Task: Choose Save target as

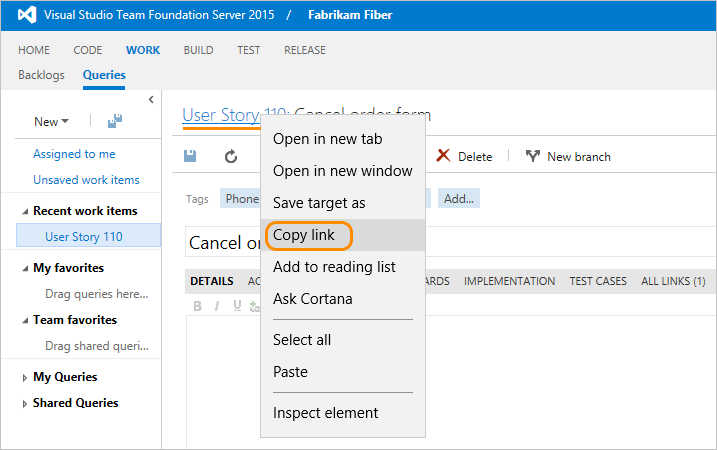Action: [x=343, y=203]
